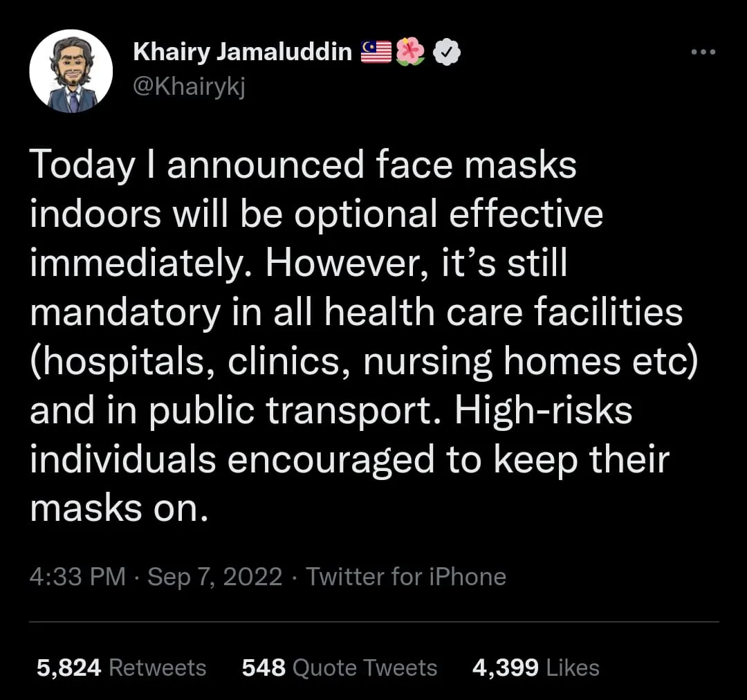Click the pink hibiscus flower emoji
Viewport: 747px width, 700px height.
[x=410, y=53]
